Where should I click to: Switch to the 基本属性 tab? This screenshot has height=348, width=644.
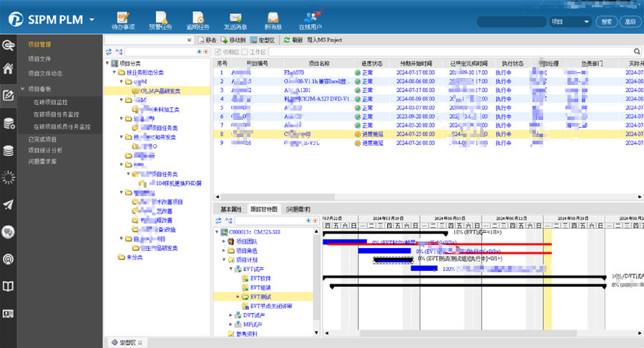pos(231,209)
